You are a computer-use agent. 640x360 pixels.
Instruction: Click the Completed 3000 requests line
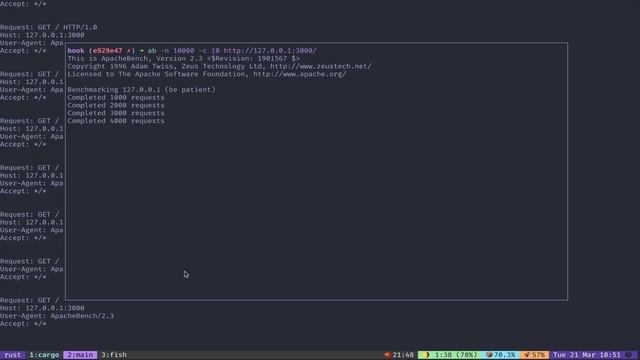click(x=116, y=113)
